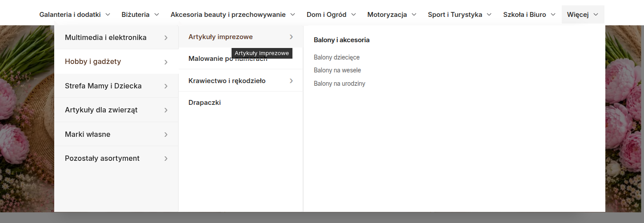The image size is (644, 223).
Task: Expand chevron next to Motoryzacja
Action: coord(414,15)
